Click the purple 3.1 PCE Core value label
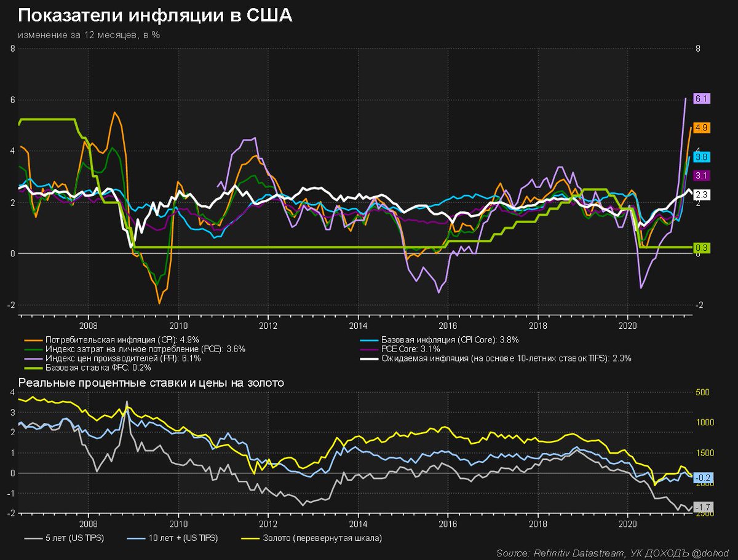The width and height of the screenshot is (738, 560). click(702, 176)
